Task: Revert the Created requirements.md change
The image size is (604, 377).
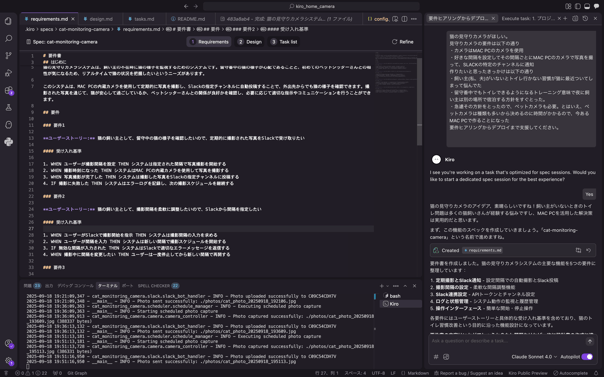Action: click(589, 250)
